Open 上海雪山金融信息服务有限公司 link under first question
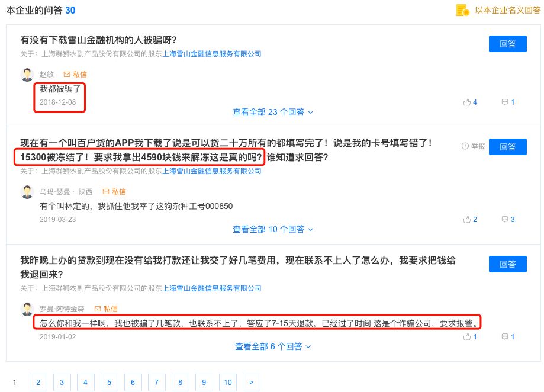This screenshot has height=392, width=544. tap(212, 54)
